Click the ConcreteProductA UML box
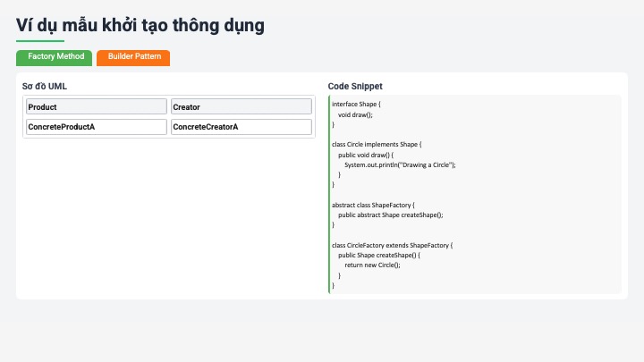This screenshot has height=362, width=644. pos(96,127)
